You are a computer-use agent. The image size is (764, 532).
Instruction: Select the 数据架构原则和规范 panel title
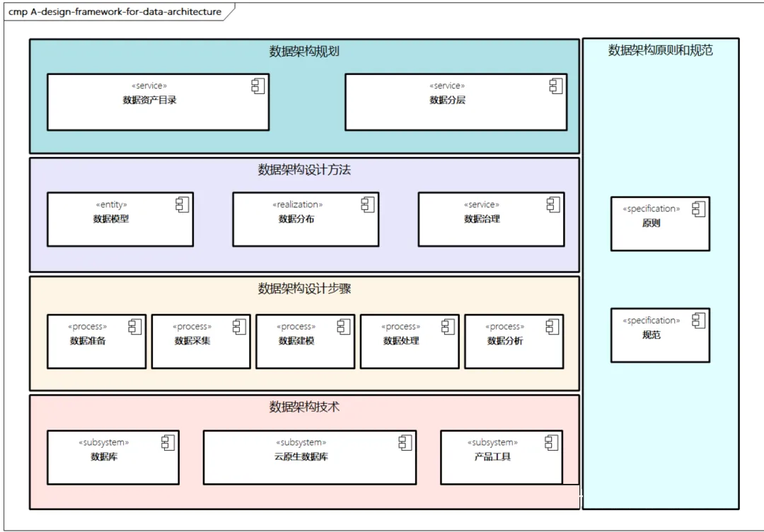[660, 50]
